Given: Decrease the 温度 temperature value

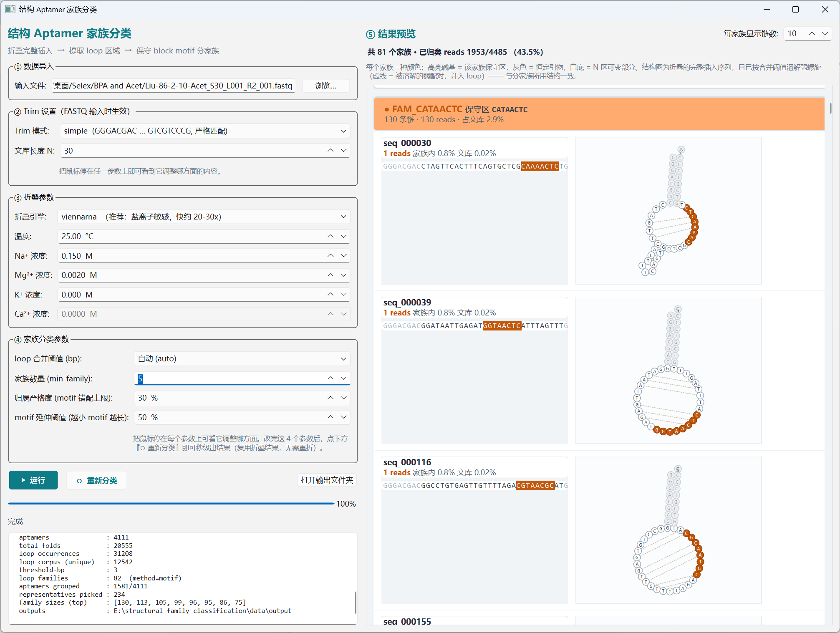Looking at the screenshot, I should [x=344, y=237].
